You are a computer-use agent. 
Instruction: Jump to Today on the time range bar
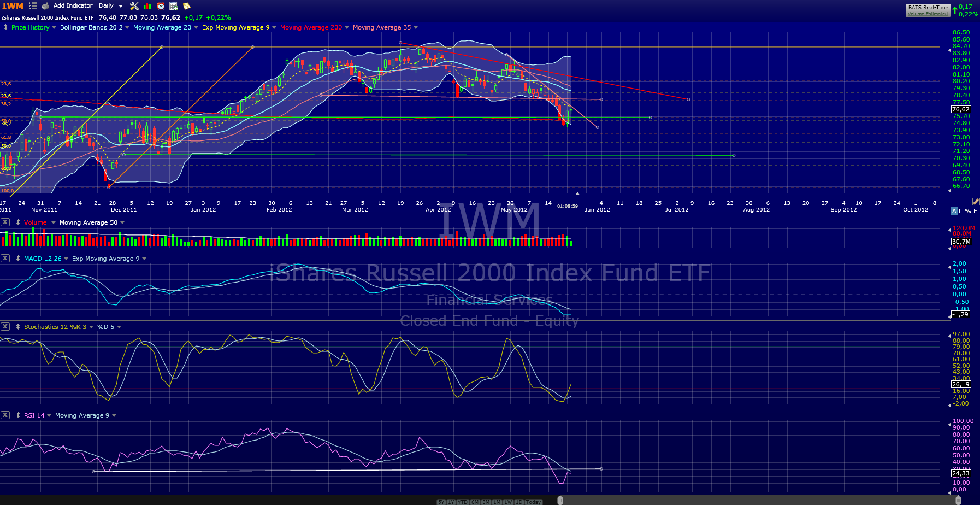(x=534, y=502)
